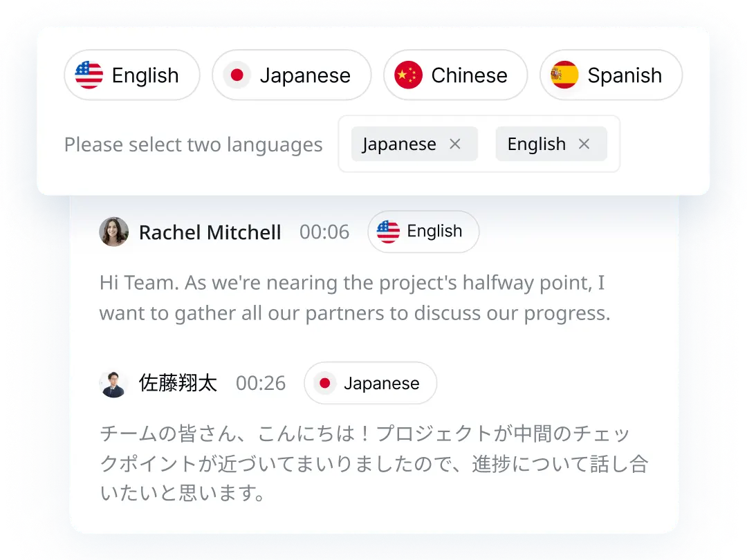Click inside the selected languages field
The width and height of the screenshot is (747, 560).
479,144
